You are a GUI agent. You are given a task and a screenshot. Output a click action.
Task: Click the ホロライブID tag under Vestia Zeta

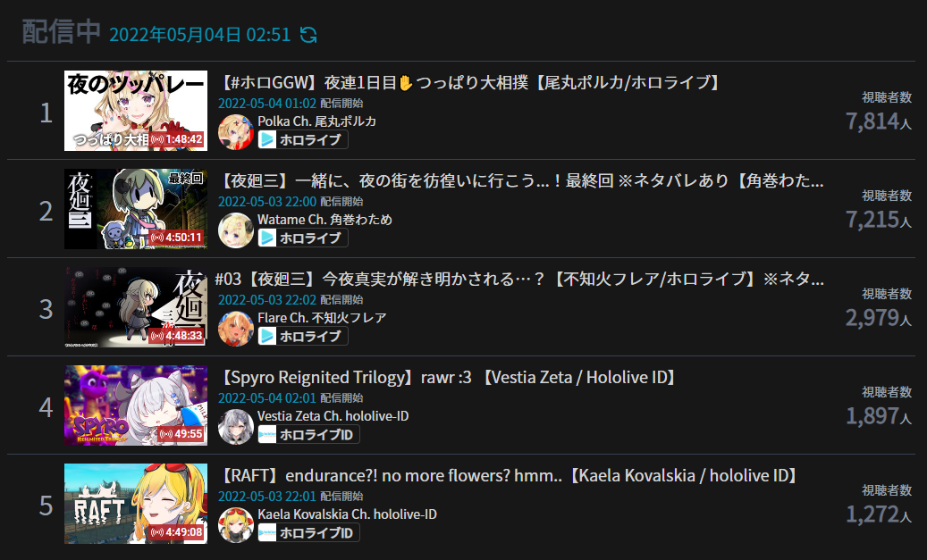(308, 434)
